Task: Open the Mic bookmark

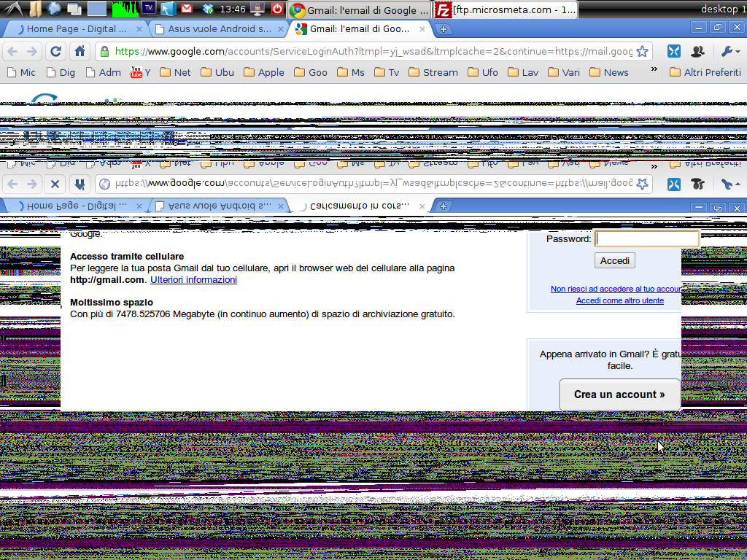Action: coord(21,72)
